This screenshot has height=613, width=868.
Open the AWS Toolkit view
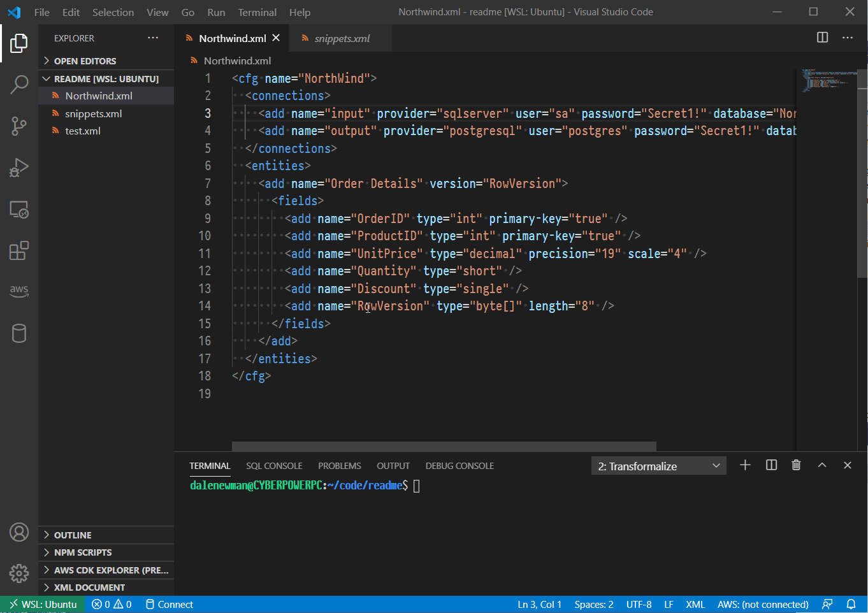click(19, 291)
